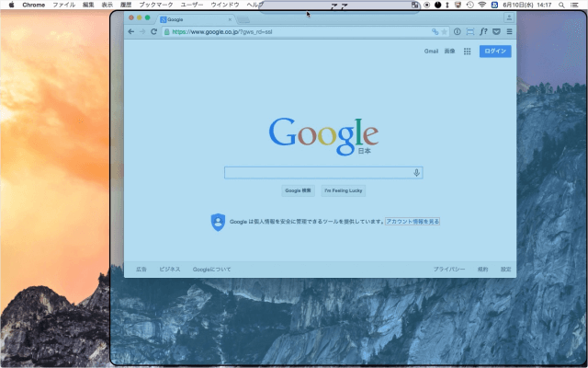Open the Google apps grid

click(x=467, y=52)
